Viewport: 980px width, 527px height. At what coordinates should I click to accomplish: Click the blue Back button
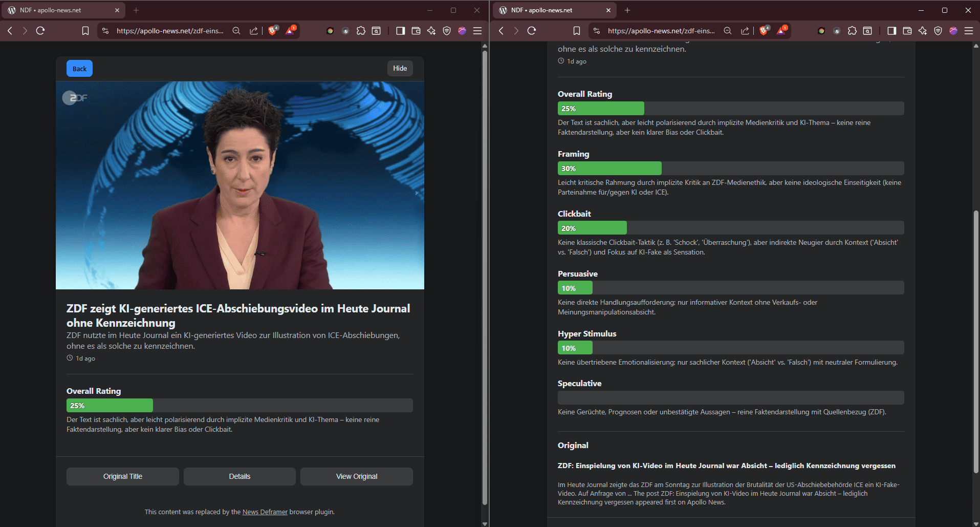click(79, 69)
